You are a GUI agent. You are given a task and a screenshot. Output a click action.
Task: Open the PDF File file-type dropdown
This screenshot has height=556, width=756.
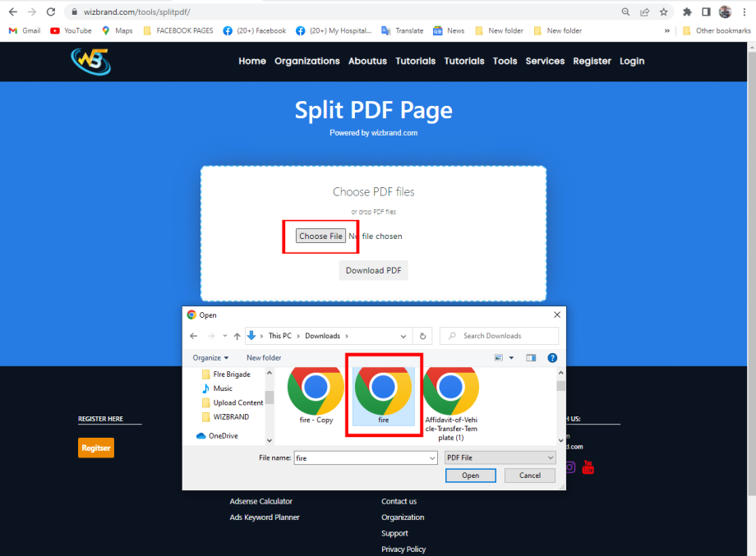click(x=500, y=457)
